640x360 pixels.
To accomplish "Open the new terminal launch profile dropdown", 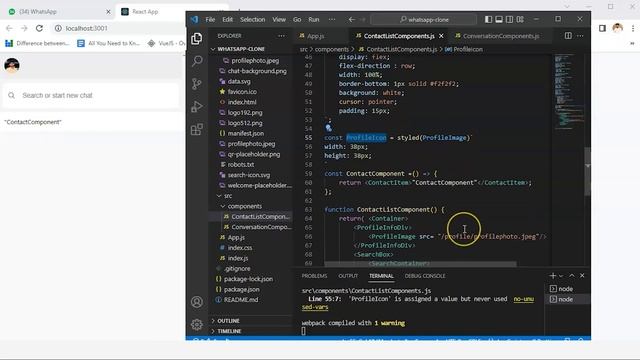I will [x=561, y=276].
